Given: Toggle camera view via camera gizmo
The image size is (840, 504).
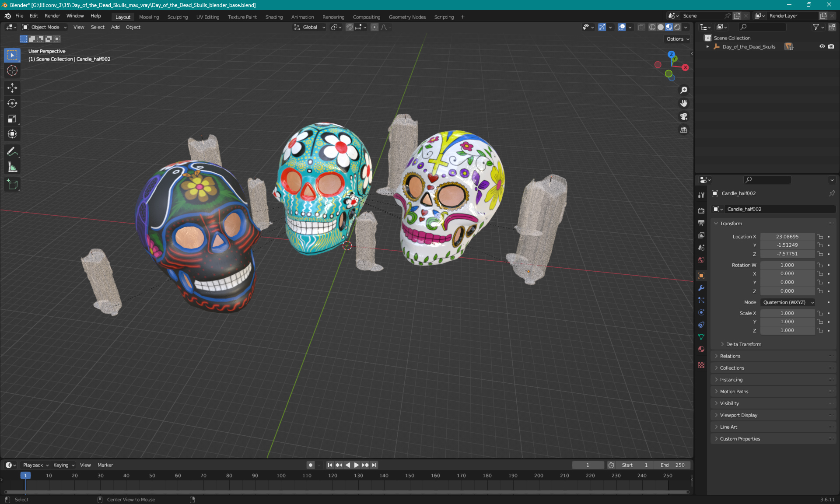Looking at the screenshot, I should click(x=684, y=116).
